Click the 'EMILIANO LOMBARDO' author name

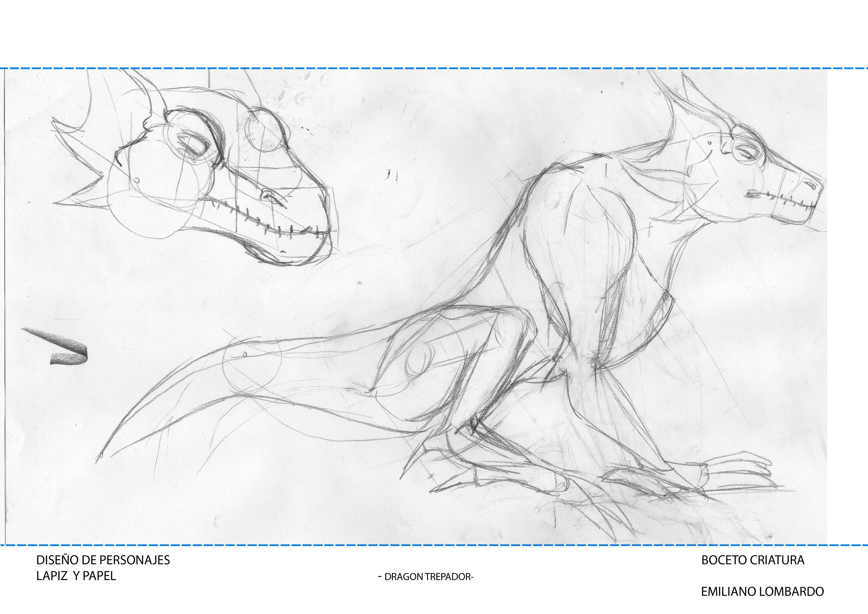coord(762,592)
